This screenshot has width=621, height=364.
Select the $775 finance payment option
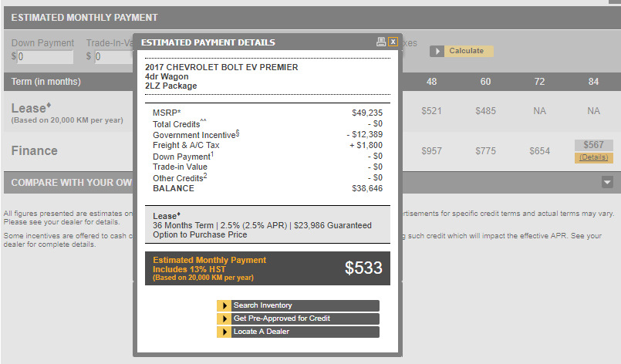tap(485, 151)
